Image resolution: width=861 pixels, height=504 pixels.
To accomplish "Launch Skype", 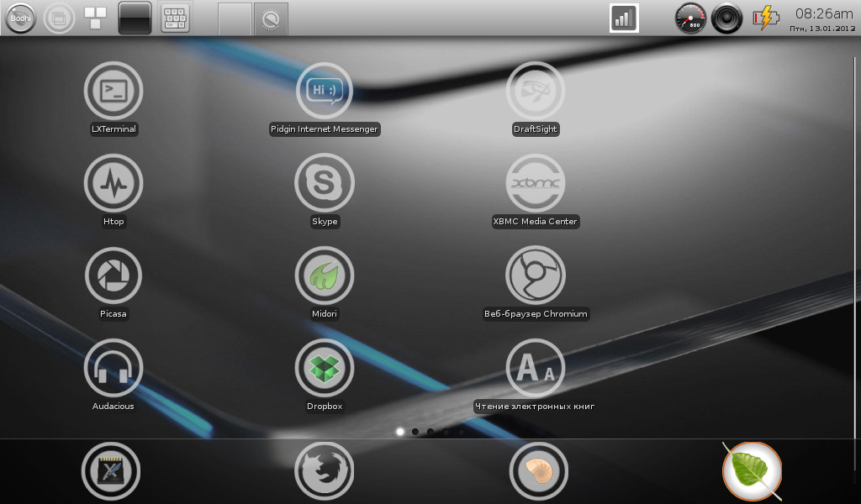I will tap(324, 182).
